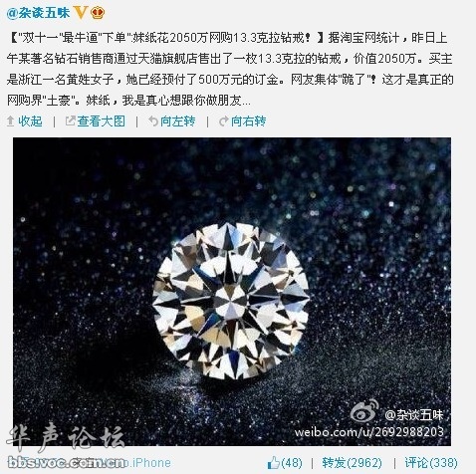Click the counterclockwise rotate arrow icon
476x474 pixels.
[x=153, y=121]
